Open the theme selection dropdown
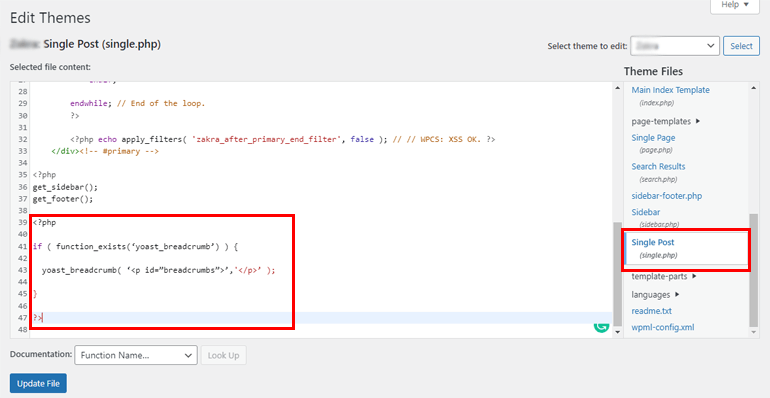Screen dimensions: 770x398 675,46
